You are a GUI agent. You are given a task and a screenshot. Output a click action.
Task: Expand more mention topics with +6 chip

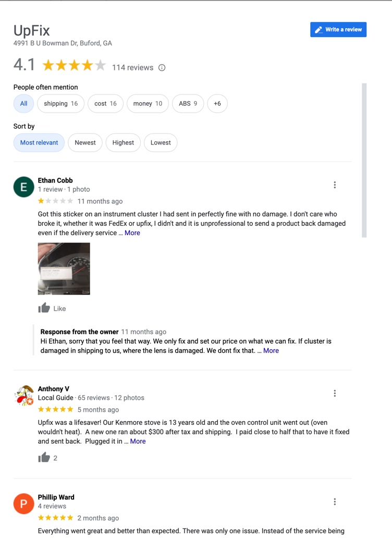(217, 104)
